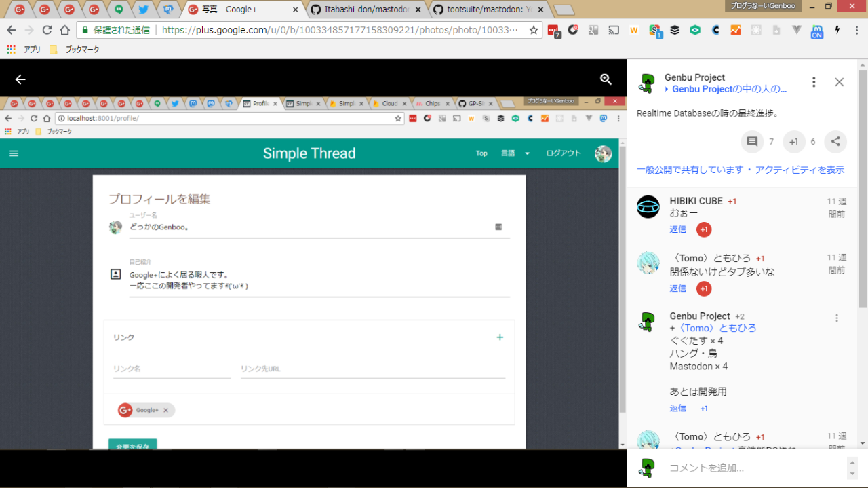
Task: Click the orange analytics chart extension icon
Action: 736,30
